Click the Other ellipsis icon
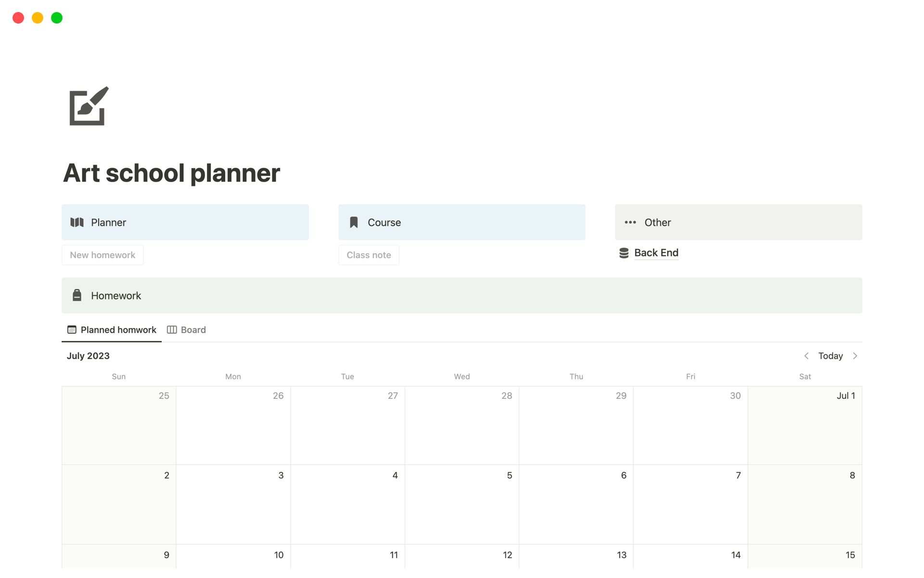Screen dimensions: 924x578 click(630, 222)
